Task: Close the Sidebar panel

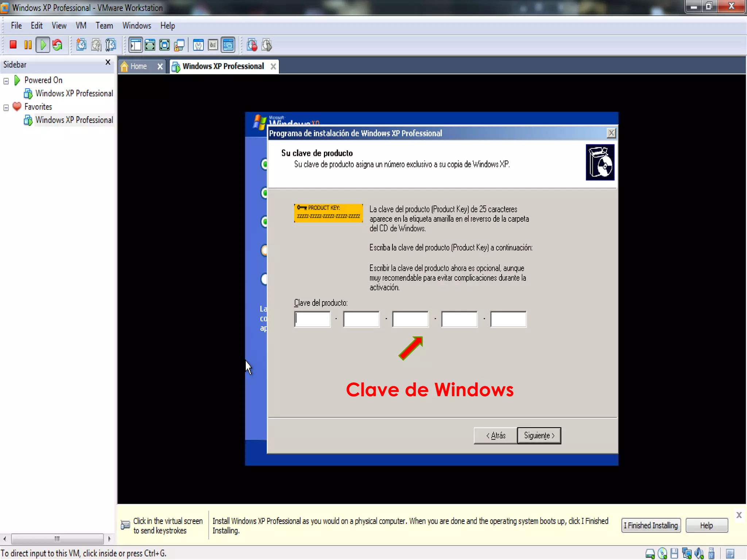Action: tap(108, 62)
